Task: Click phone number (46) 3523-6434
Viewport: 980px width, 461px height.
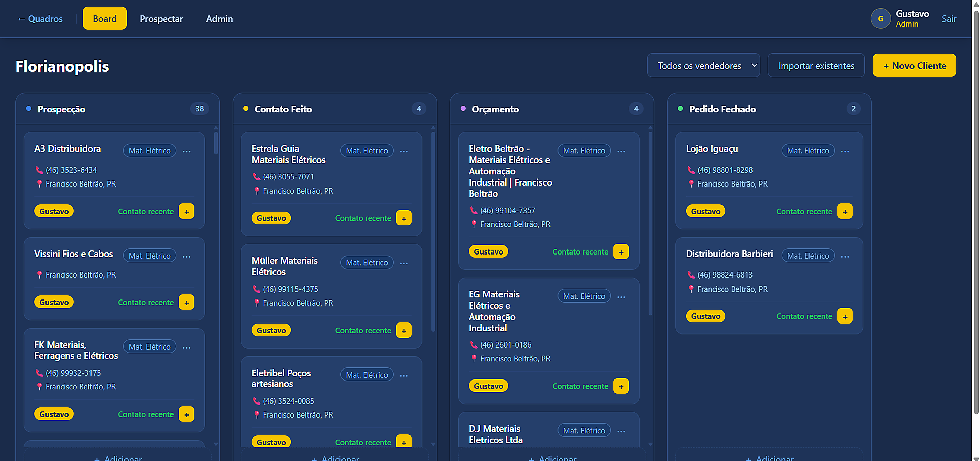Action: [x=71, y=170]
